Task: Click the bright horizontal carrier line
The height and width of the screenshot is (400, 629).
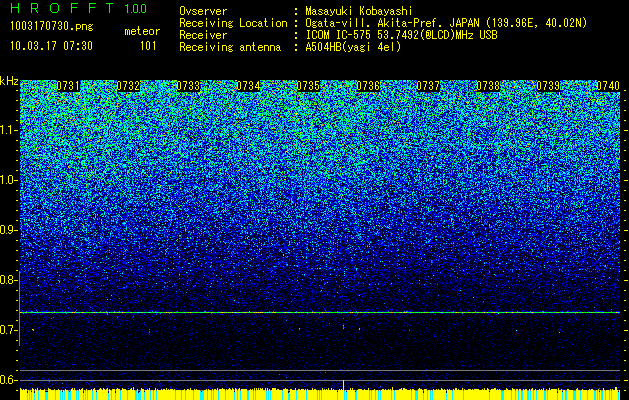Action: (x=320, y=312)
